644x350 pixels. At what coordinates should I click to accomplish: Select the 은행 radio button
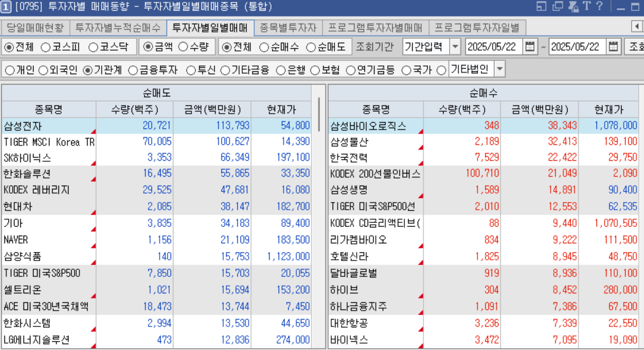[280, 71]
